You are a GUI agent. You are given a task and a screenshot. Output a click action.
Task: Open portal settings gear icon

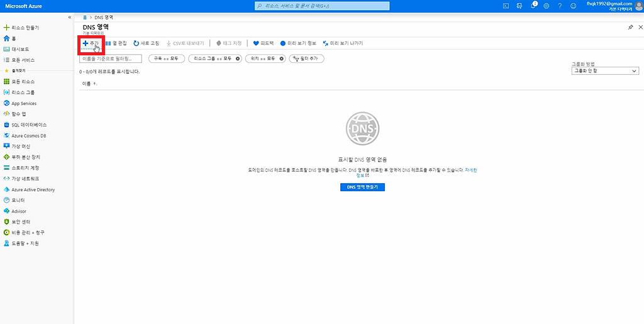point(547,6)
